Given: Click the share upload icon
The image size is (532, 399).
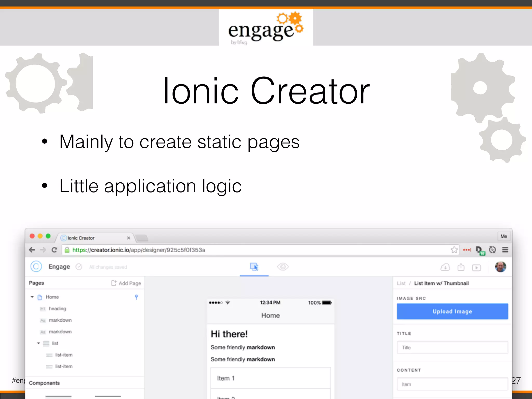Looking at the screenshot, I should (x=461, y=267).
